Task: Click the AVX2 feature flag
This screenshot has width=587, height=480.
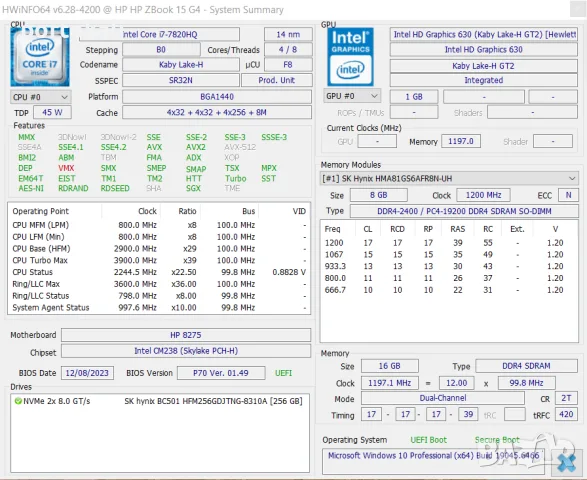Action: [x=195, y=147]
